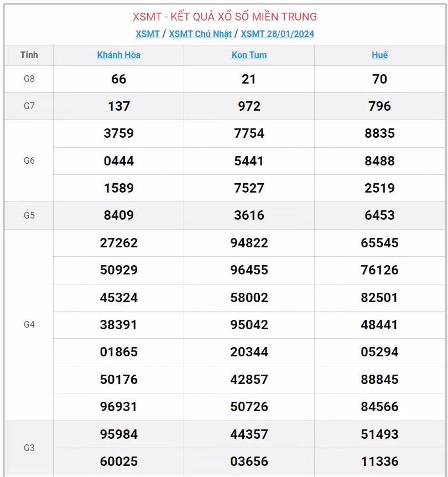448x477 pixels.
Task: Open the Kon Tum province link
Action: [249, 55]
